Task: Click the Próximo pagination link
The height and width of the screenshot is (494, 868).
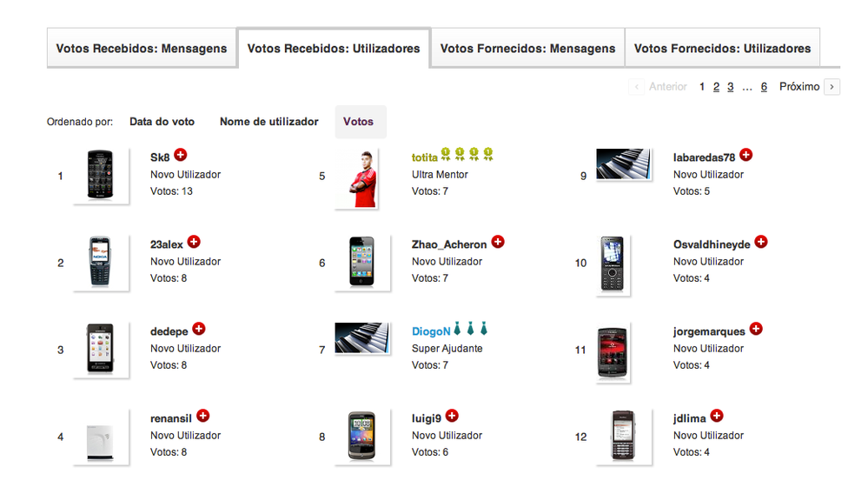Action: click(799, 87)
